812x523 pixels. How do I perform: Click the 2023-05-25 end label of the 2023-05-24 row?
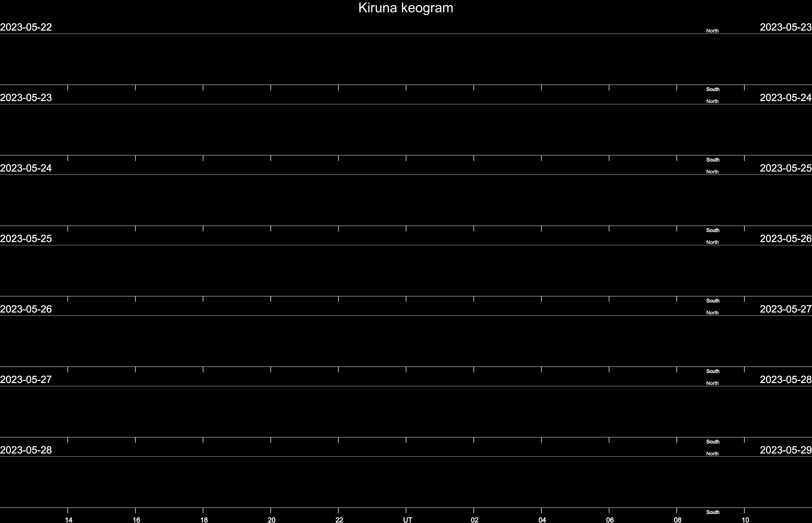click(786, 168)
